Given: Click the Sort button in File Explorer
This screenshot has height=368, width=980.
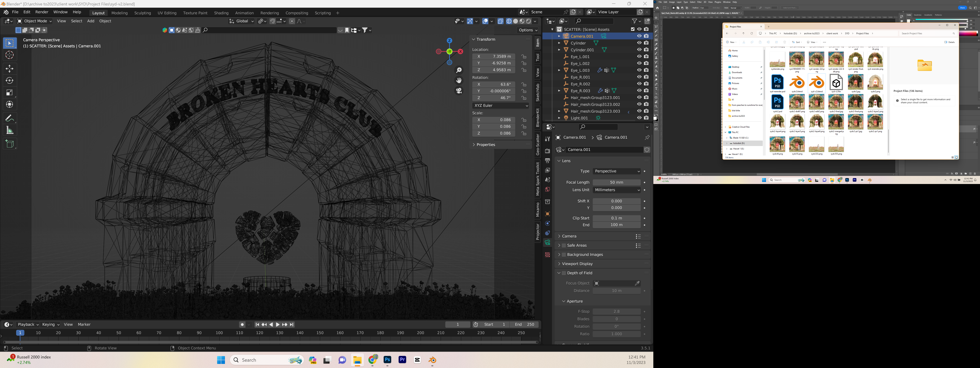Looking at the screenshot, I should pyautogui.click(x=797, y=42).
